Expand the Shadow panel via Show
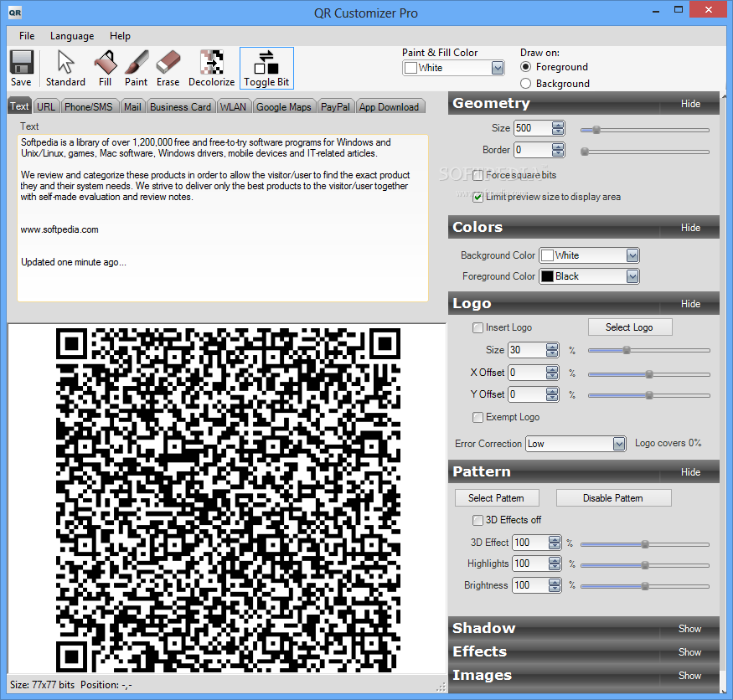Viewport: 733px width, 700px height. (x=690, y=629)
